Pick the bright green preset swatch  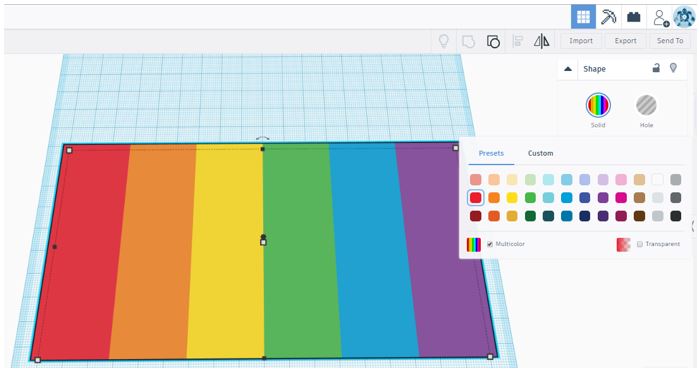coord(530,198)
